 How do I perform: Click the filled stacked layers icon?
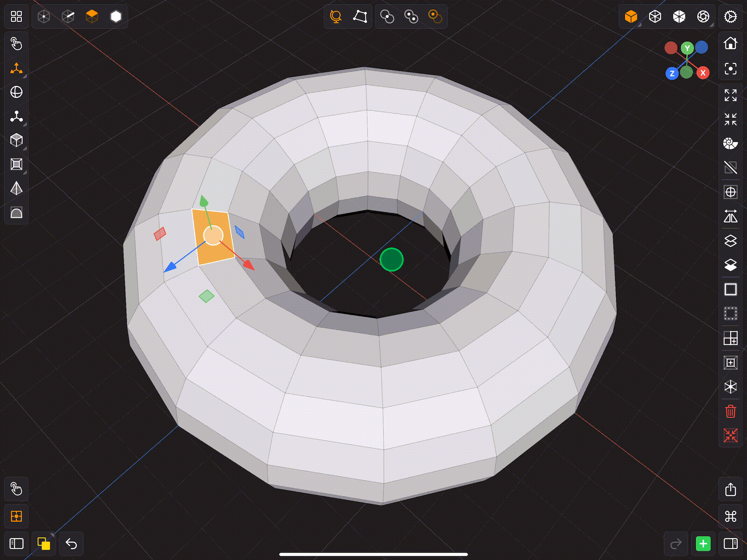point(731,265)
